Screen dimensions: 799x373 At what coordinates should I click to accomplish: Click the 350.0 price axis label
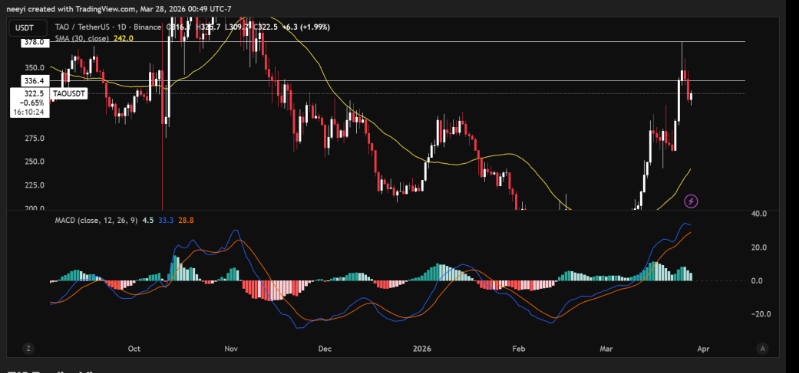35,68
